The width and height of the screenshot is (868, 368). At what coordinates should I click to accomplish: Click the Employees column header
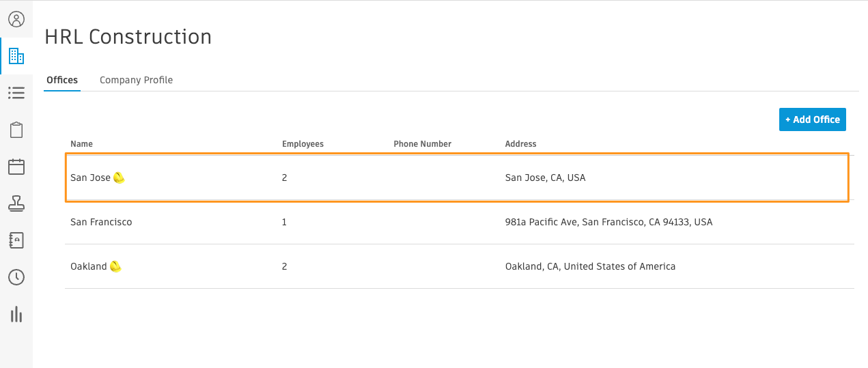click(303, 144)
